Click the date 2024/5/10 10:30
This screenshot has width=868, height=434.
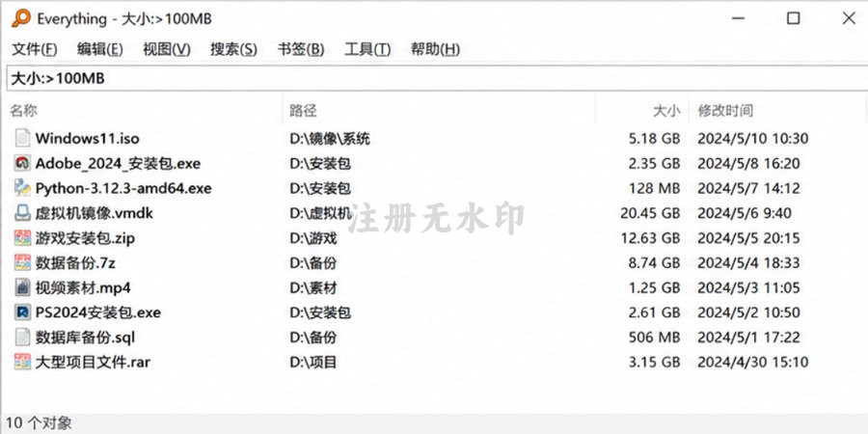tap(753, 138)
